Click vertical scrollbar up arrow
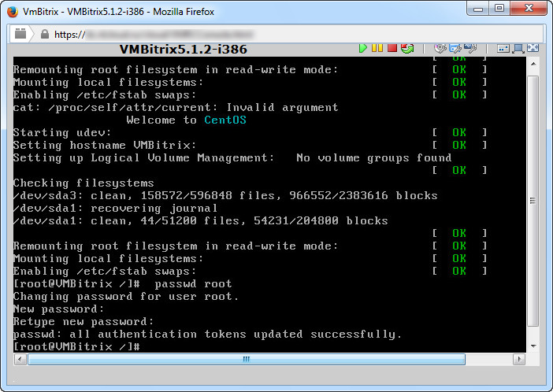 533,65
